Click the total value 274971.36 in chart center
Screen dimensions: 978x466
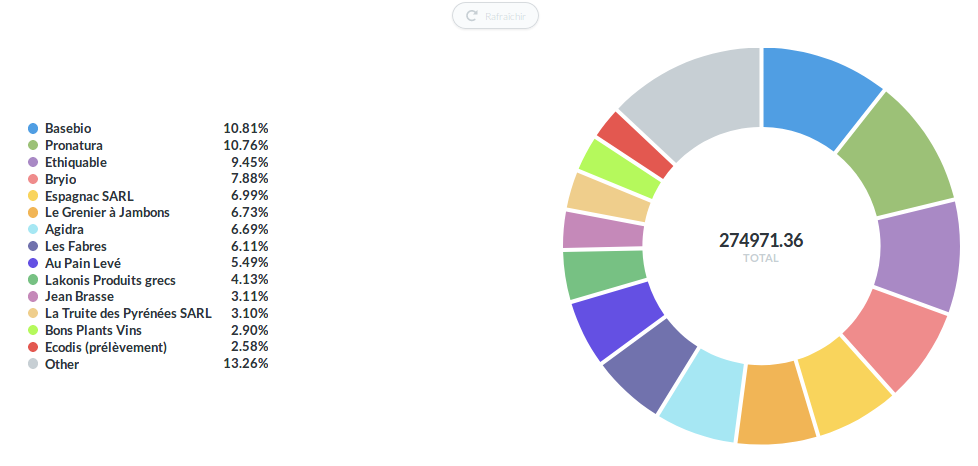pyautogui.click(x=761, y=241)
